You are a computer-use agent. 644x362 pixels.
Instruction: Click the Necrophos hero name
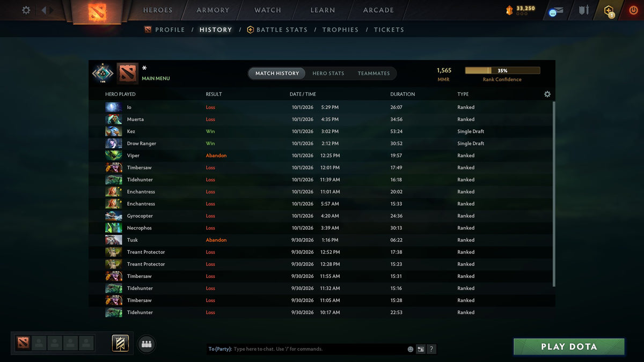click(x=139, y=228)
